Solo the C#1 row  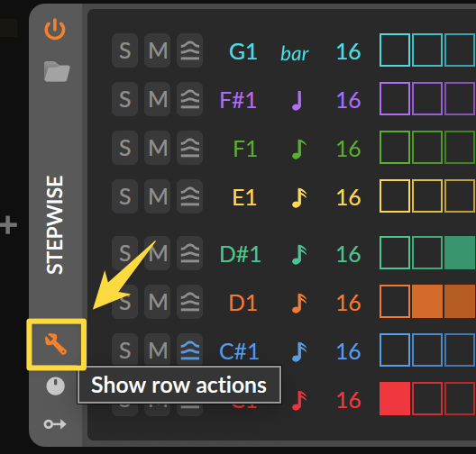coord(124,350)
